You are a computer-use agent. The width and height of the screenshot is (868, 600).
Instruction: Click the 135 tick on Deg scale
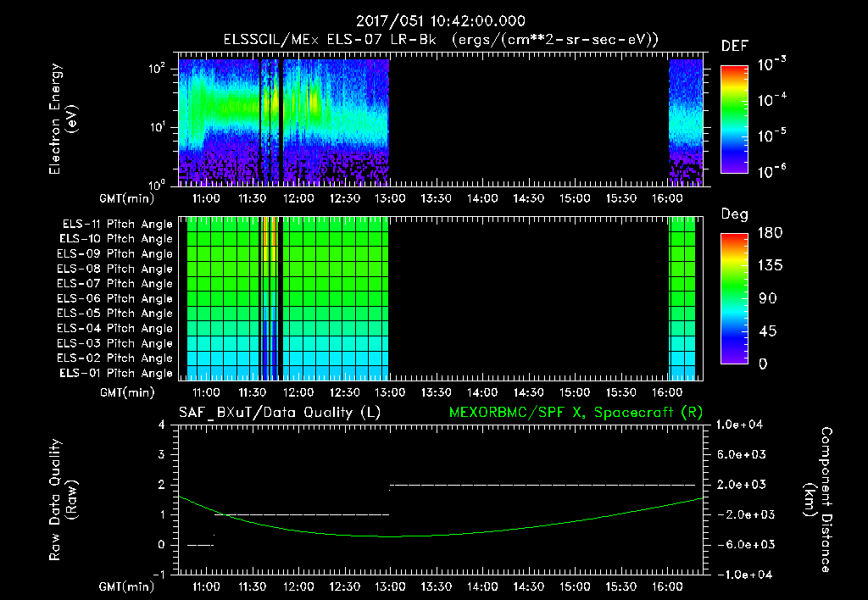770,266
